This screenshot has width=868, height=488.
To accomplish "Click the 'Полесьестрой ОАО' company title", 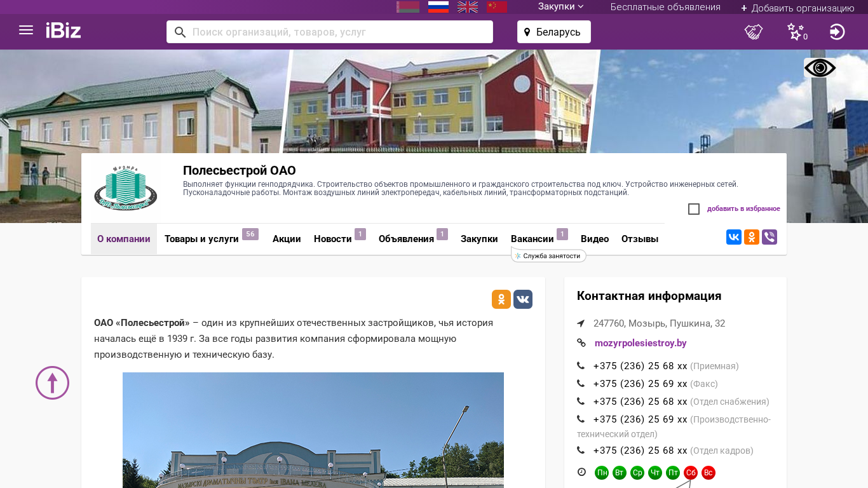I will pos(240,170).
